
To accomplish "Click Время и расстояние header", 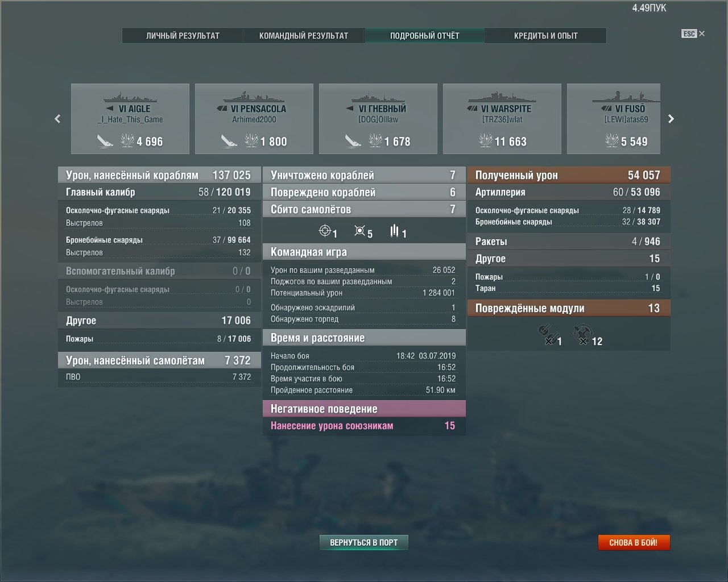I will point(364,338).
